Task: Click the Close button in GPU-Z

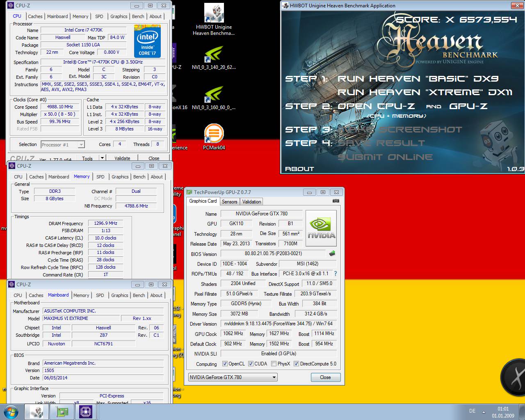Action: pos(325,377)
